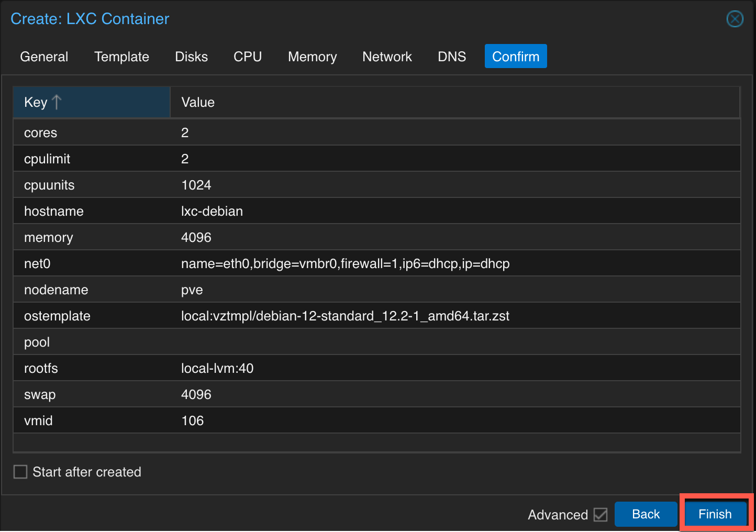Select the nodename value pve
The height and width of the screenshot is (532, 756).
click(192, 290)
